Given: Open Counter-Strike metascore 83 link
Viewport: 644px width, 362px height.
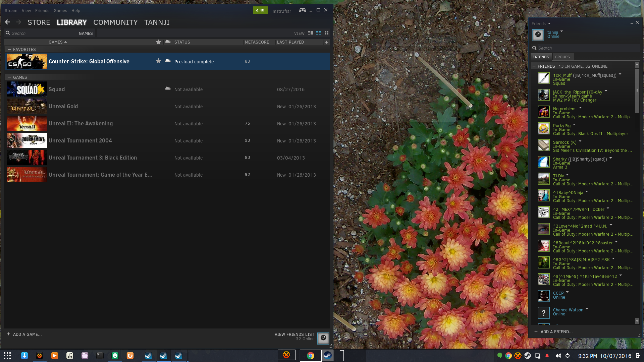Looking at the screenshot, I should pyautogui.click(x=247, y=61).
